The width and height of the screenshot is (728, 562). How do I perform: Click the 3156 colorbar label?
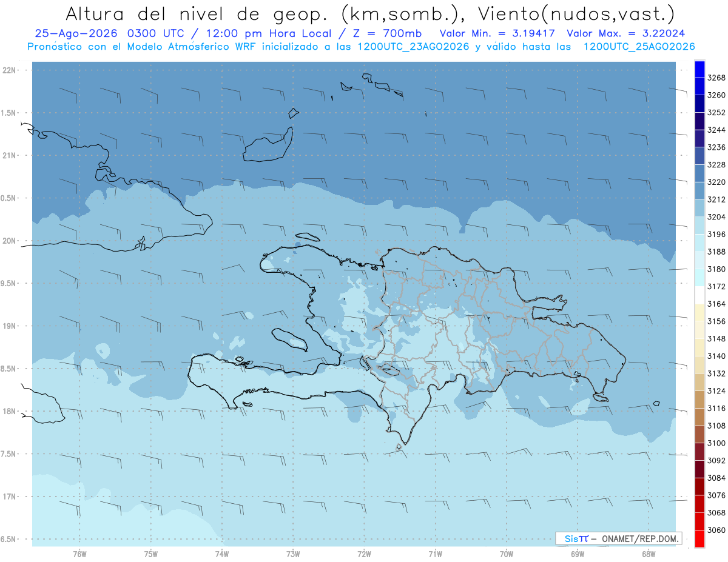[716, 321]
